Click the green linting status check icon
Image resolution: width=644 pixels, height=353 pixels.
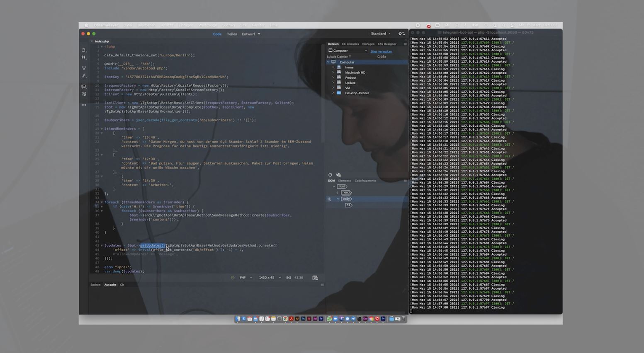point(232,278)
